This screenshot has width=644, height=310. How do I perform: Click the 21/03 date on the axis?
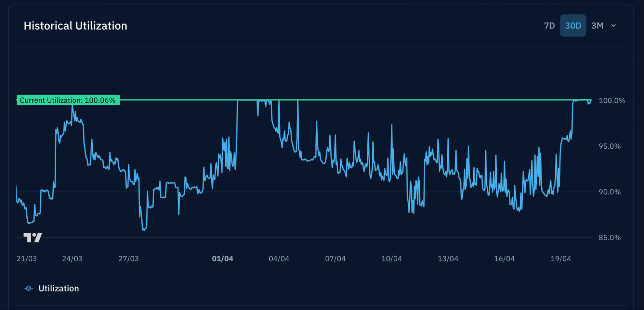(x=26, y=258)
